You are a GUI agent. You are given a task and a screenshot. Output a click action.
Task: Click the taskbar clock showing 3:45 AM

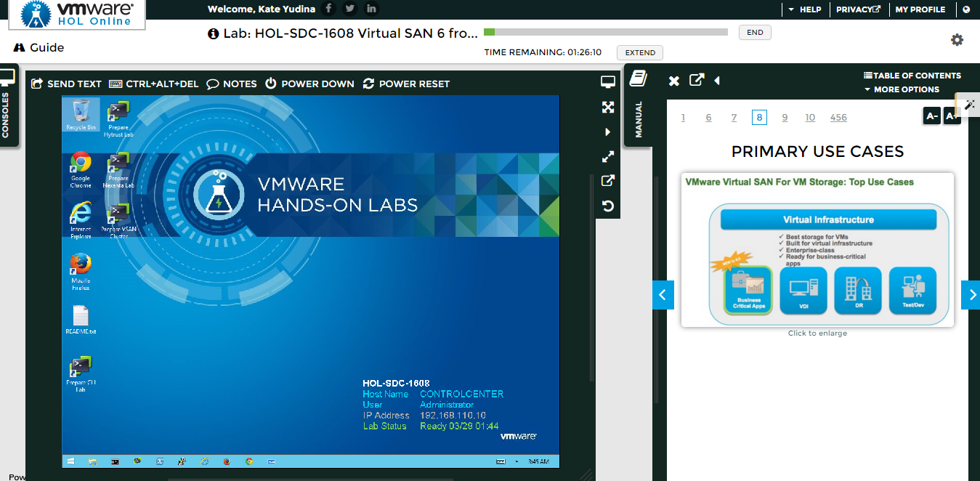[x=538, y=461]
